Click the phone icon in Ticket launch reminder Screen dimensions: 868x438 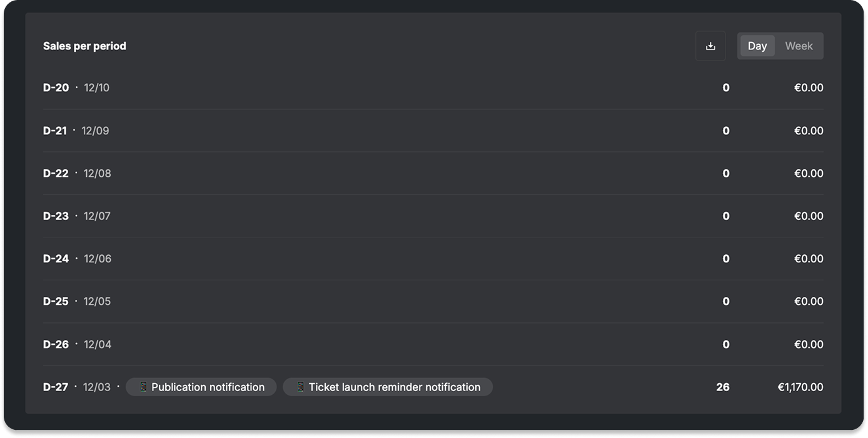click(x=300, y=387)
